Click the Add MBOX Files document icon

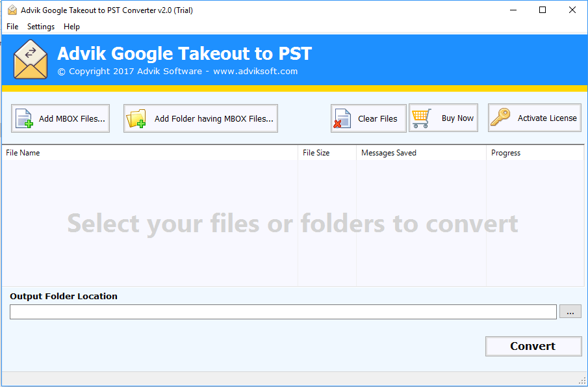(24, 118)
